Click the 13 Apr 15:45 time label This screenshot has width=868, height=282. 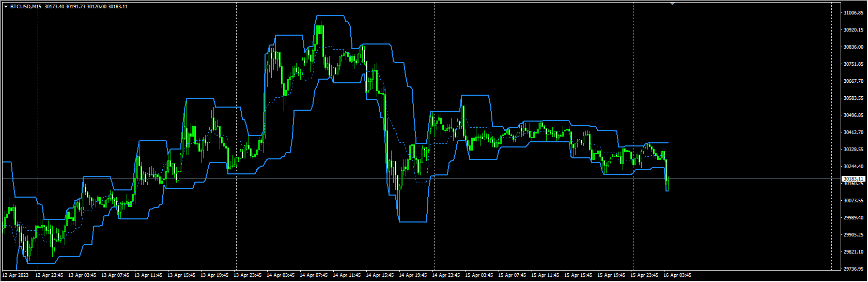(x=181, y=275)
